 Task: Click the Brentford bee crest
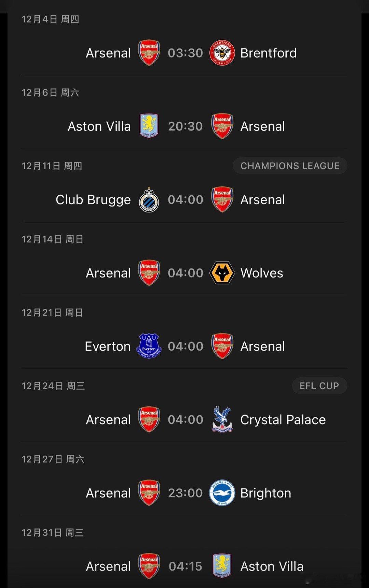point(222,53)
